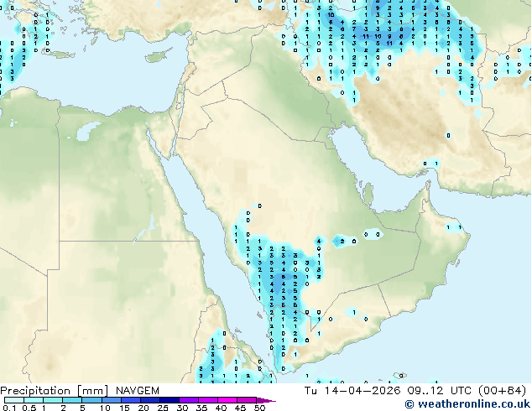Viewport: 532px width, 411px height.
Task: Click the 0.5–1 mm legend color box
Action: [34, 400]
